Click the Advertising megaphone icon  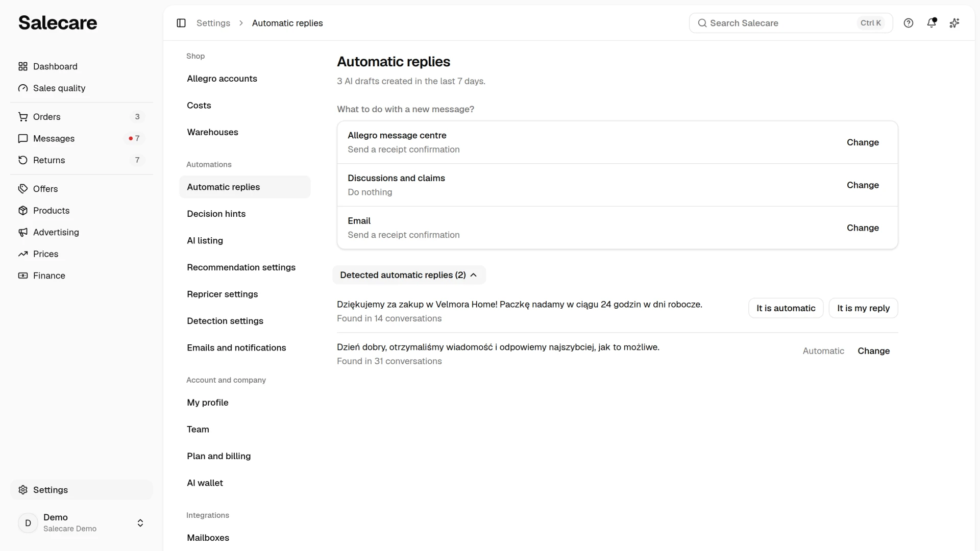[23, 232]
